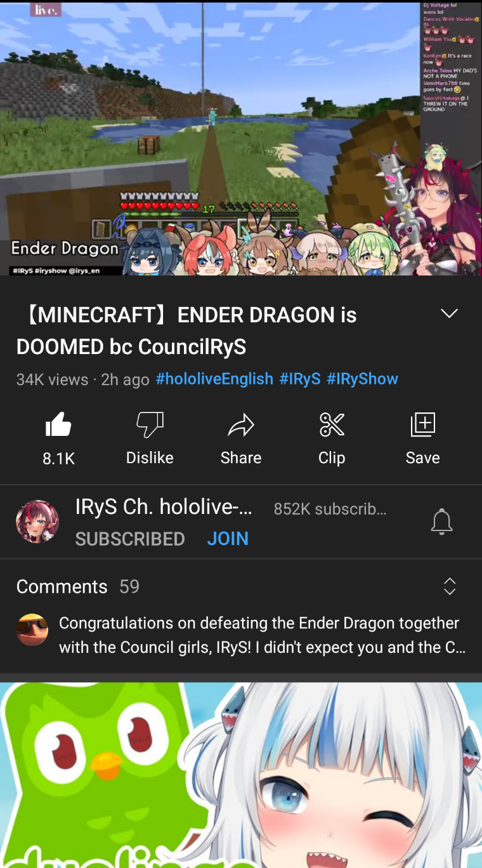The width and height of the screenshot is (482, 868).
Task: Tap the commenter's profile avatar
Action: tap(32, 629)
